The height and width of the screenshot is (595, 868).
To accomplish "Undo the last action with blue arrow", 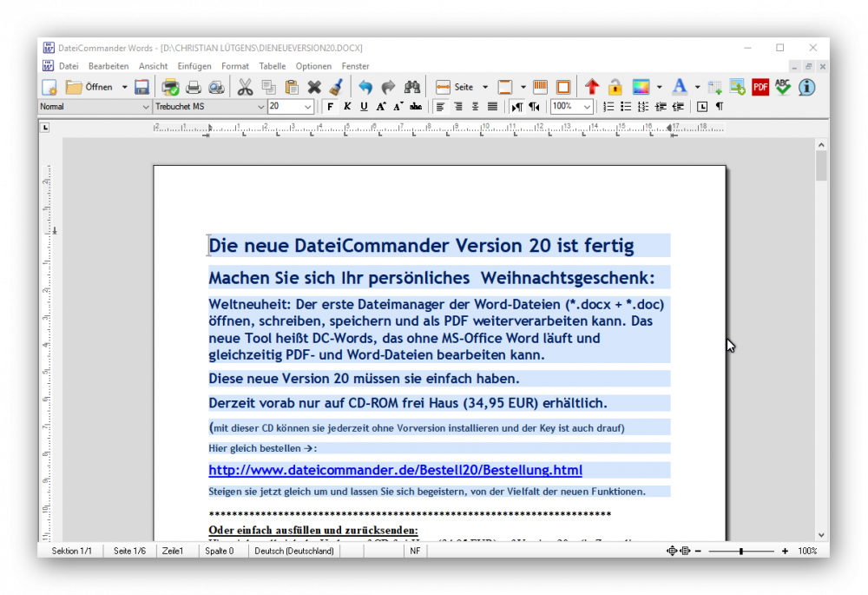I will [365, 87].
